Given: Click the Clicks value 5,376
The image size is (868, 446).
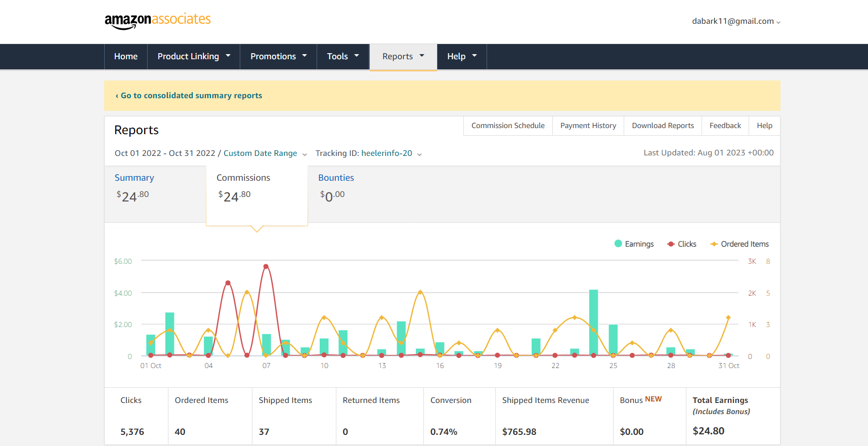Looking at the screenshot, I should pyautogui.click(x=132, y=432).
